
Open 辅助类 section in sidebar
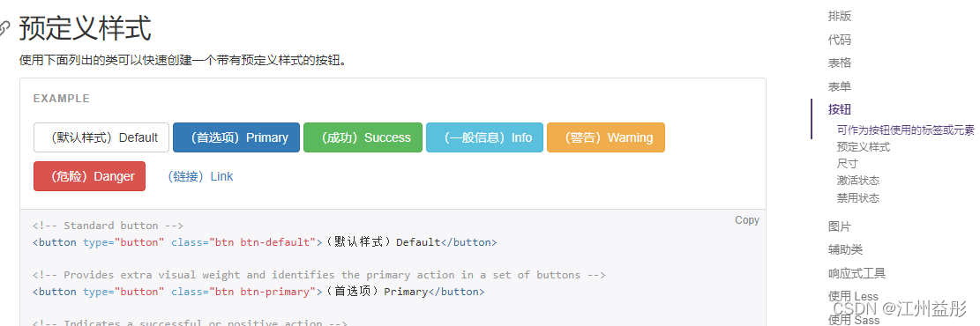(845, 250)
